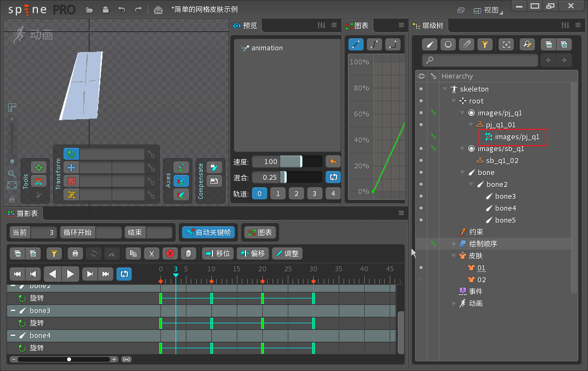Viewport: 588px width, 371px height.
Task: Select the Shear transform tool
Action: pos(71,195)
